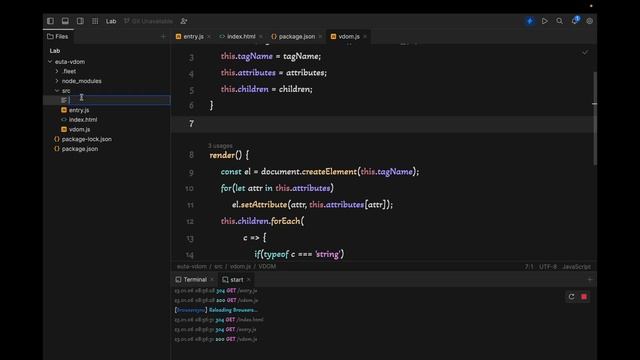Image resolution: width=640 pixels, height=360 pixels.
Task: Click the VDOM breadcrumb
Action: pos(267,267)
